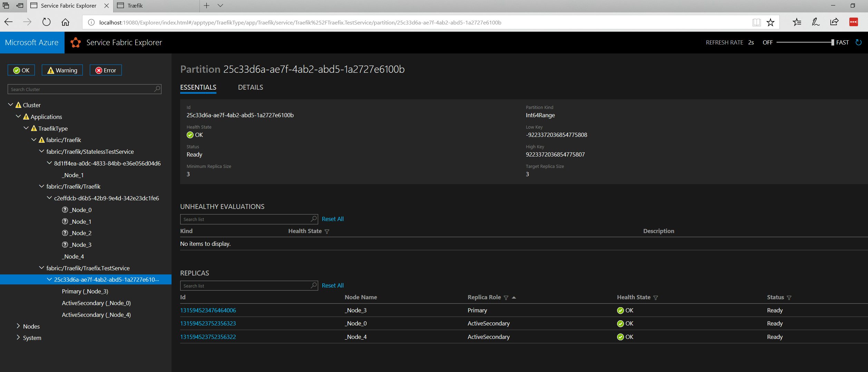
Task: Click the set tabs aside icon
Action: pyautogui.click(x=20, y=6)
